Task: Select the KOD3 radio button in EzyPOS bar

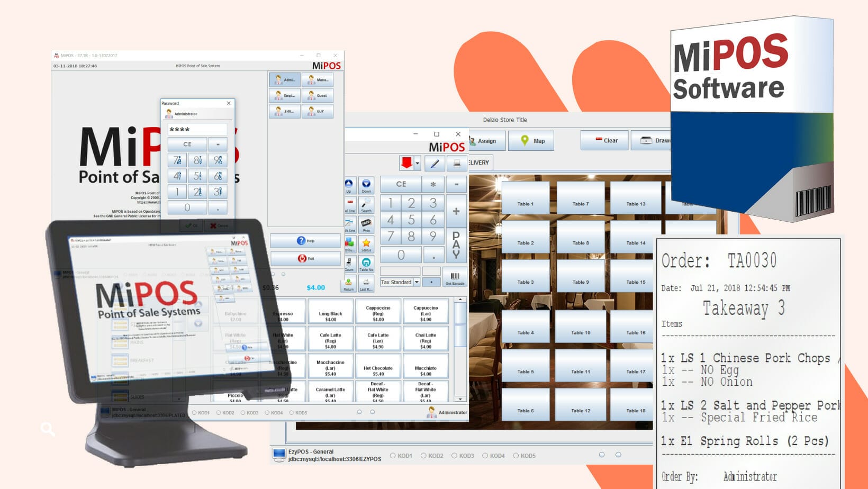Action: point(454,456)
